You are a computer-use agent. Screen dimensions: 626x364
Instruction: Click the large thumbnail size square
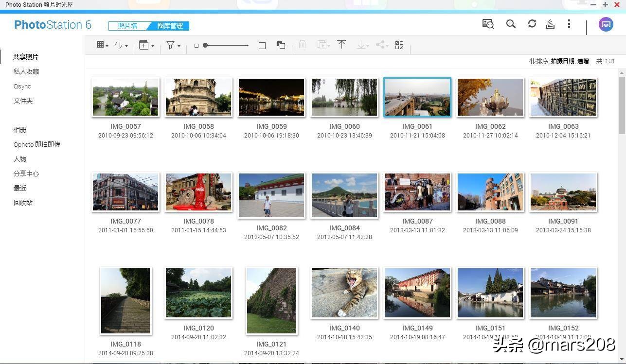point(262,45)
